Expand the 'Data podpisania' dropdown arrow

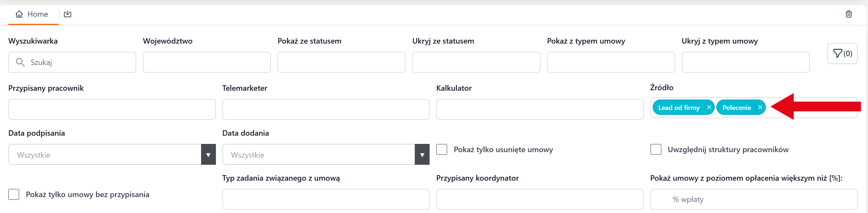208,155
